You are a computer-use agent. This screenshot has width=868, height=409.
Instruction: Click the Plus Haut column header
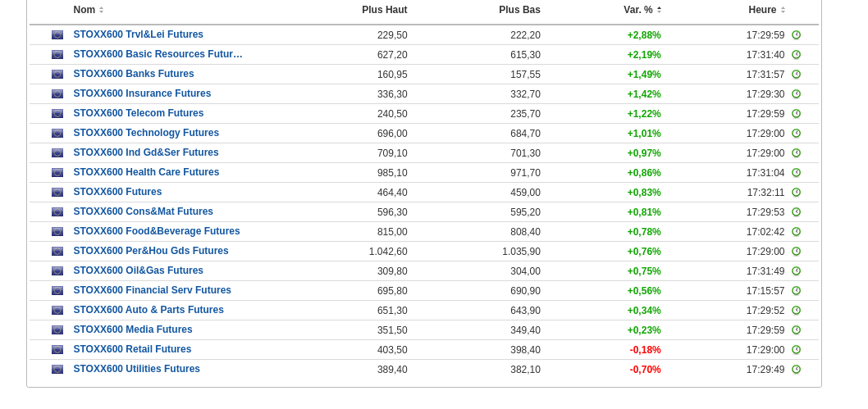tap(384, 10)
